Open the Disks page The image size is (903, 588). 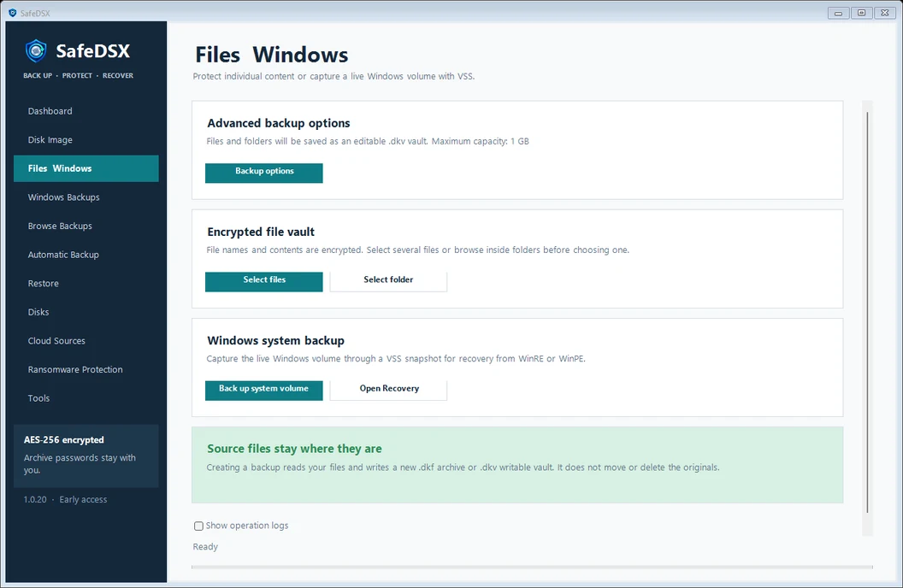pos(86,313)
